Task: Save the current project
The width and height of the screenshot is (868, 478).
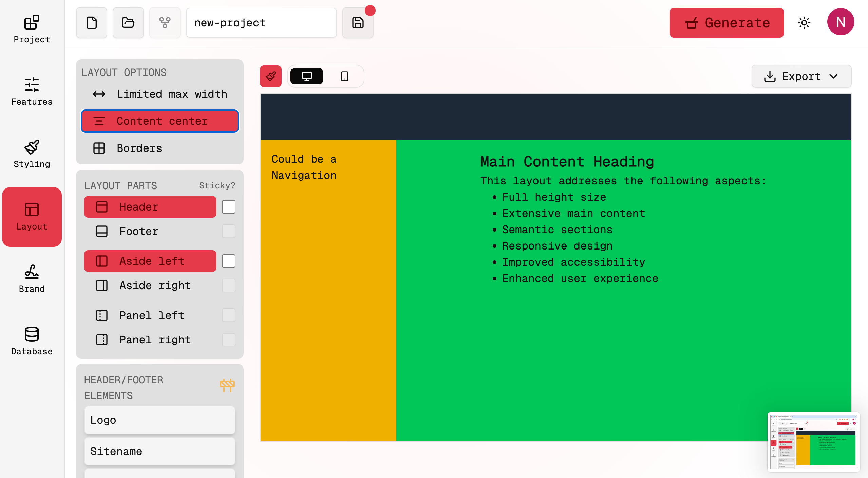Action: click(357, 22)
